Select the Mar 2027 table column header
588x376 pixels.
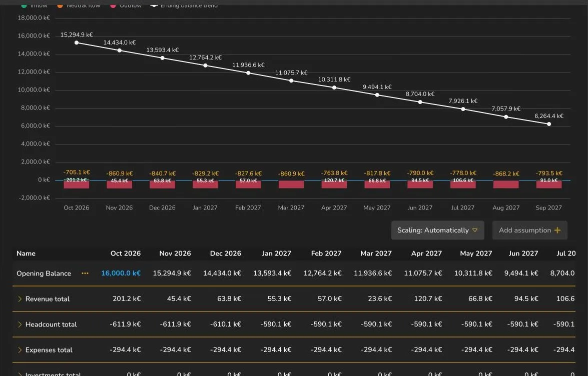(x=376, y=253)
